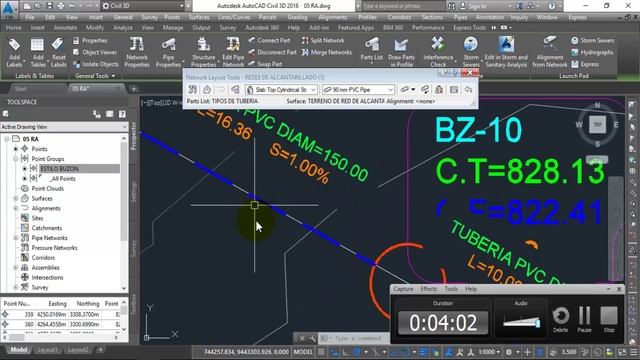Click the command line input field
Viewport: 640px width, 360px height.
353,338
